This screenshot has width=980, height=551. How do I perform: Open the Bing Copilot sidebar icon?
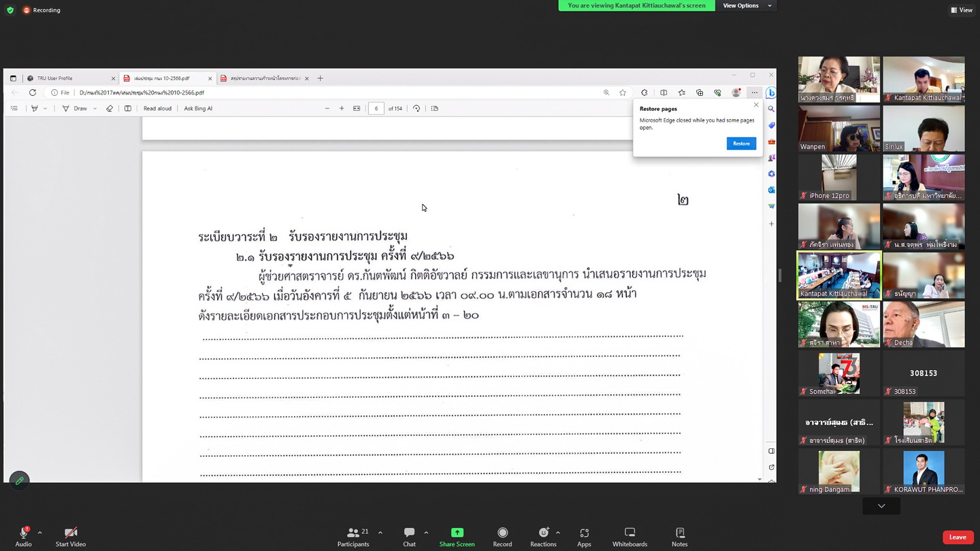click(771, 93)
